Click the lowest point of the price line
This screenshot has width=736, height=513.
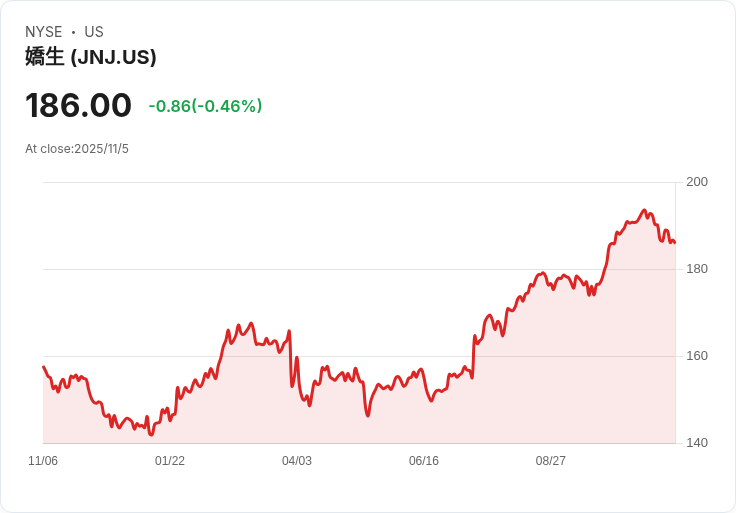coord(151,435)
